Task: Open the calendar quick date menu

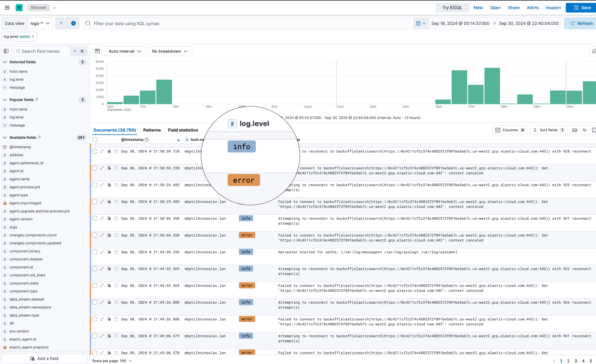Action: (420, 23)
